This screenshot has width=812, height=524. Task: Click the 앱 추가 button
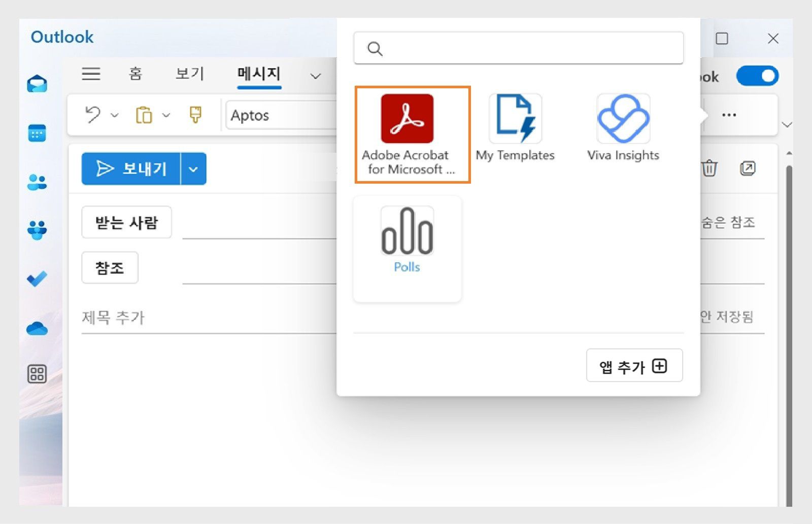pos(634,365)
